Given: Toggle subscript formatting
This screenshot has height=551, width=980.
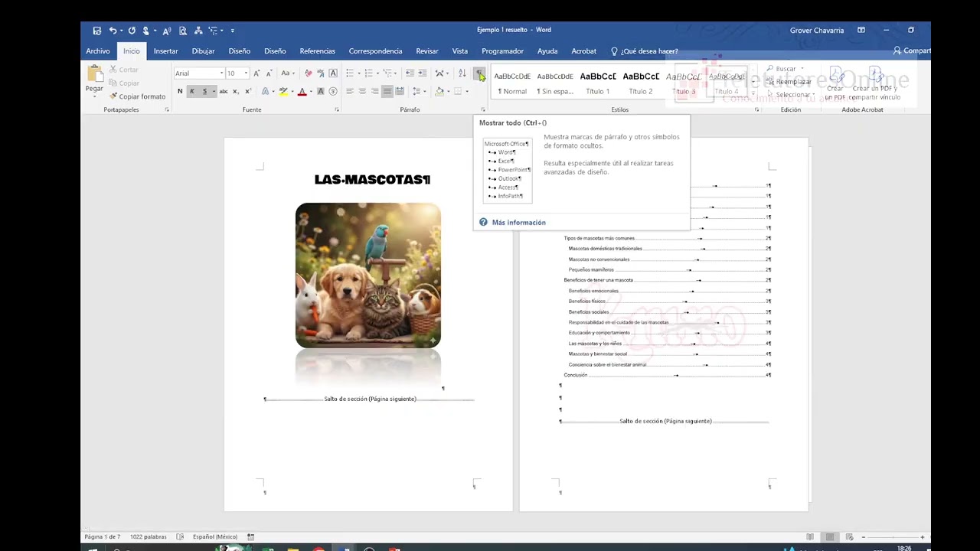Looking at the screenshot, I should tap(236, 91).
